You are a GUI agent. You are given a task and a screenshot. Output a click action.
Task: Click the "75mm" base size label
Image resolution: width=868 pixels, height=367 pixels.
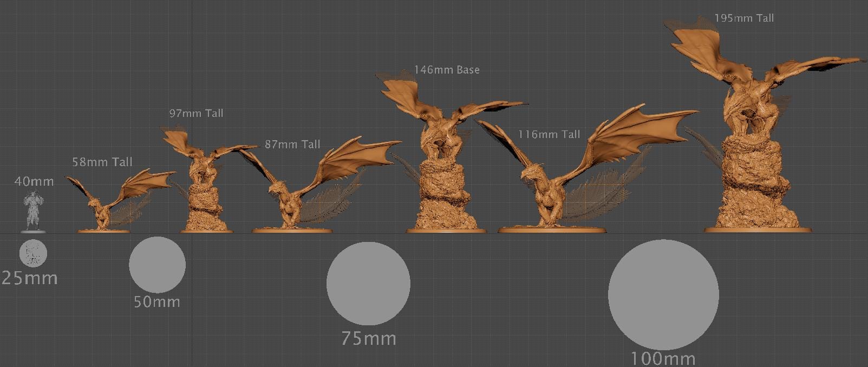click(x=369, y=339)
